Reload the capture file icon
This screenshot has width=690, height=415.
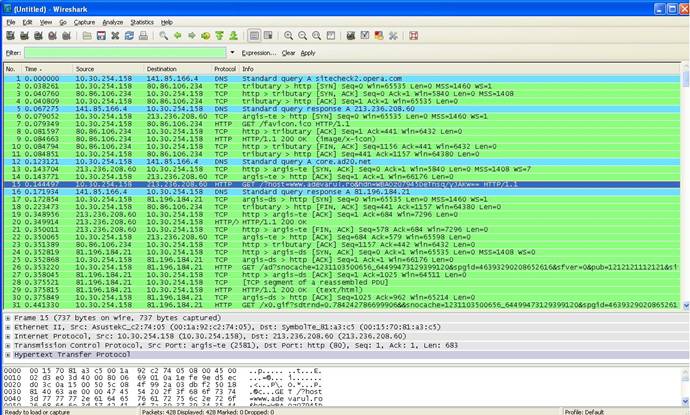click(x=129, y=36)
